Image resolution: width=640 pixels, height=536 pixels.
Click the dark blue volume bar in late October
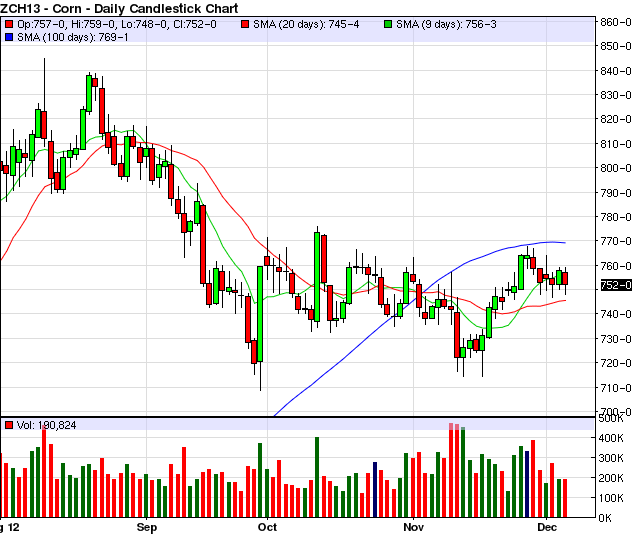(x=375, y=489)
